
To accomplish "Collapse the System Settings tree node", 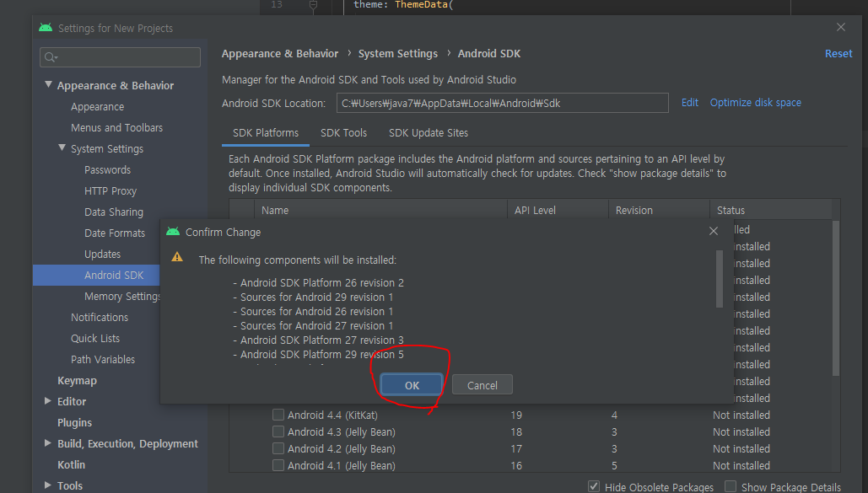I will (62, 147).
